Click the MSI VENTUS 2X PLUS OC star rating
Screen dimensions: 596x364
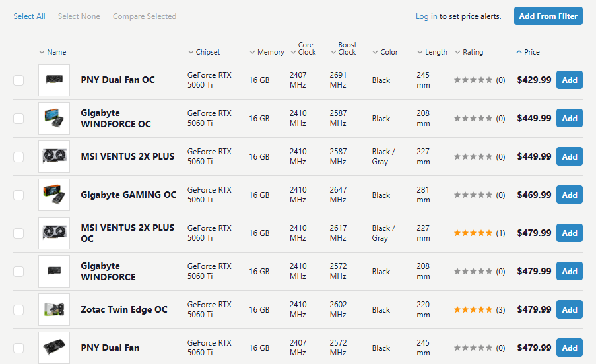click(x=473, y=233)
